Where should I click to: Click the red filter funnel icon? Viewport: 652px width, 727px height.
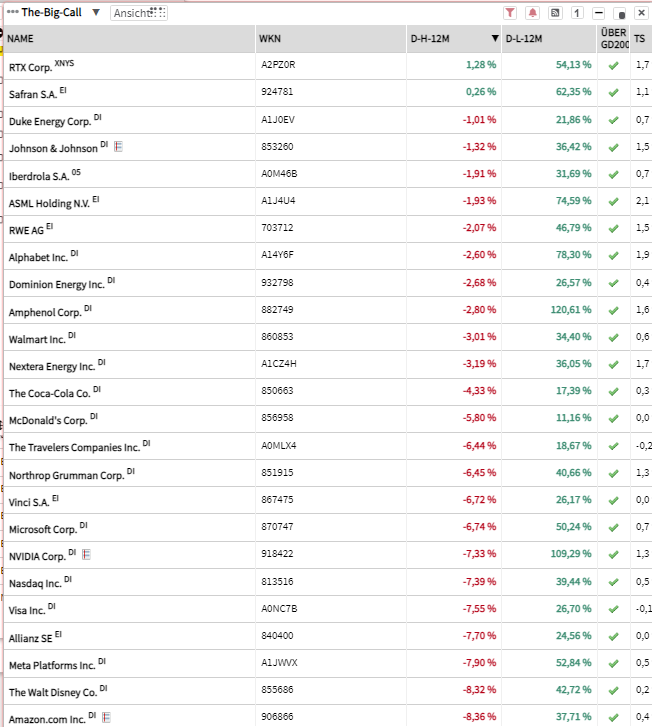click(509, 13)
